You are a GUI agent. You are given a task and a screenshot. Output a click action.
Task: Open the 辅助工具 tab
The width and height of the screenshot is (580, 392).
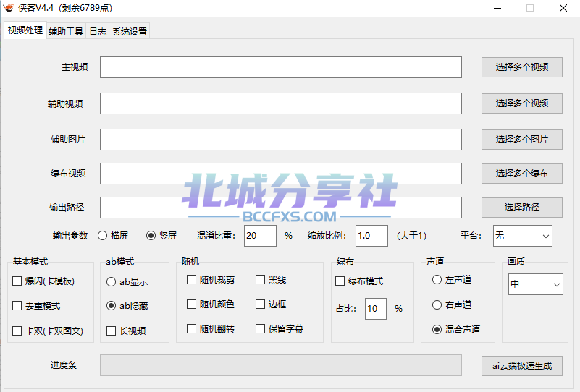66,31
